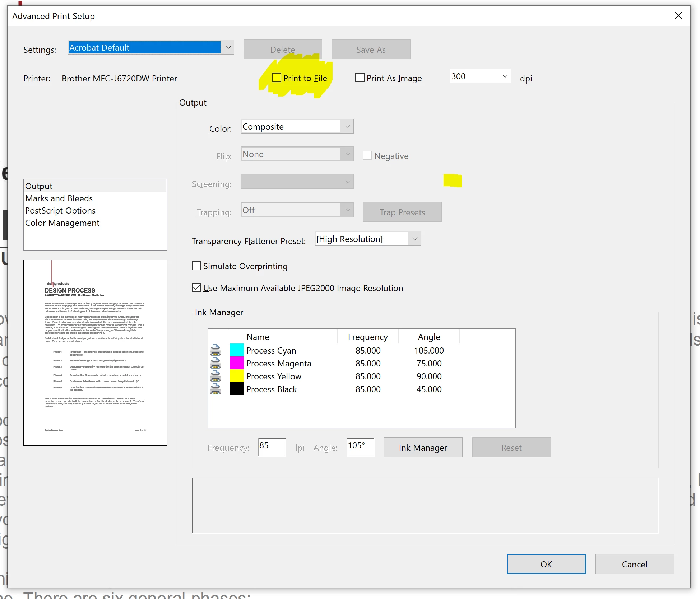
Task: Click printer icon next to Process Cyan
Action: [215, 350]
